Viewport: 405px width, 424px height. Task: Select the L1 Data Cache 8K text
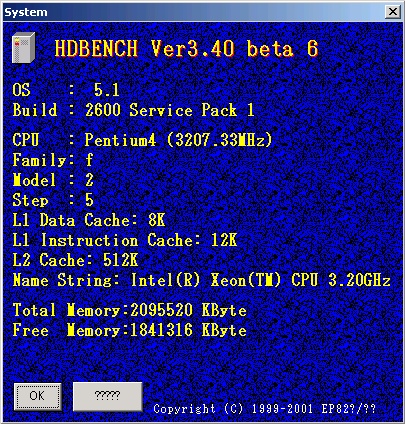[x=89, y=220]
